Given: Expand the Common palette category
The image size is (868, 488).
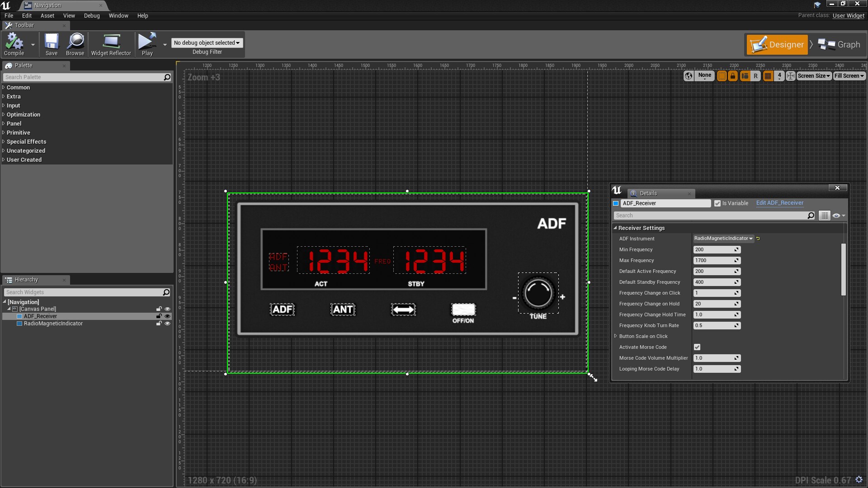Looking at the screenshot, I should pyautogui.click(x=18, y=87).
